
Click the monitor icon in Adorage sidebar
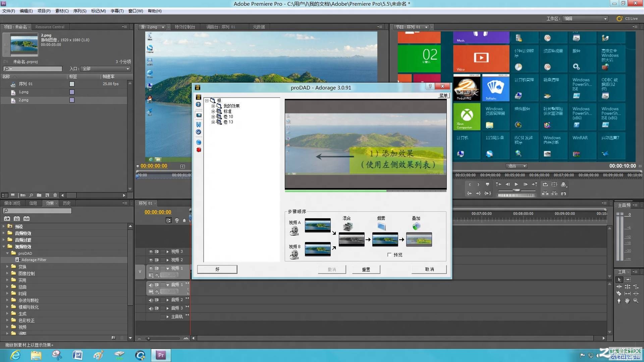click(x=199, y=115)
